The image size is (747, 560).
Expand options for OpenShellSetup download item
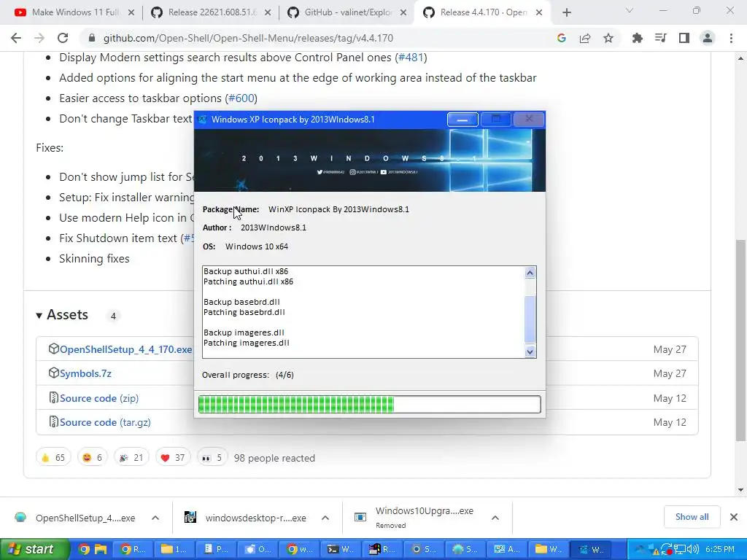(x=155, y=518)
